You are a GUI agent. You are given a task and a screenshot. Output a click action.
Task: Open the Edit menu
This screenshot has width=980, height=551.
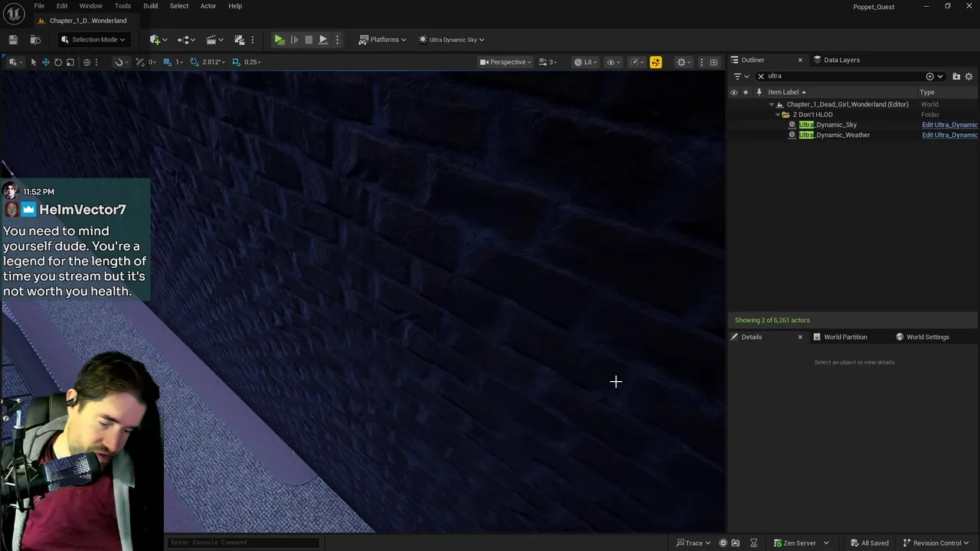tap(62, 6)
